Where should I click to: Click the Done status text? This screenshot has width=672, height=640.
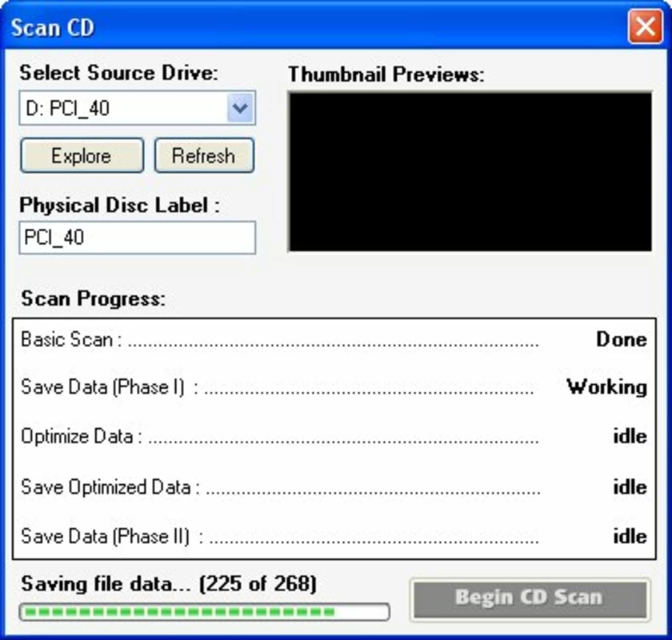click(622, 339)
